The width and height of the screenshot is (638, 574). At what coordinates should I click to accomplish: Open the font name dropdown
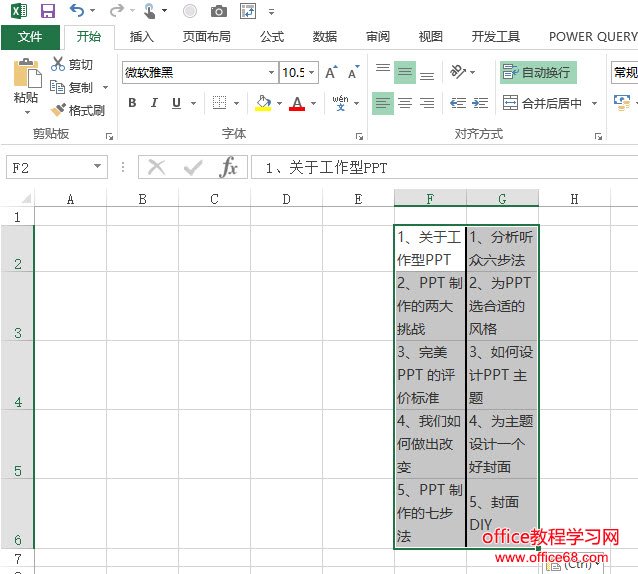(x=271, y=73)
